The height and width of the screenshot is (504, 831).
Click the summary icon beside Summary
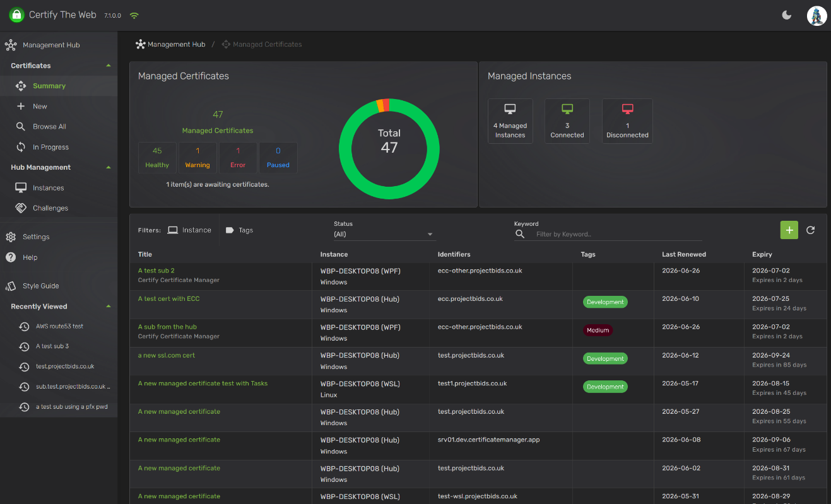[21, 86]
